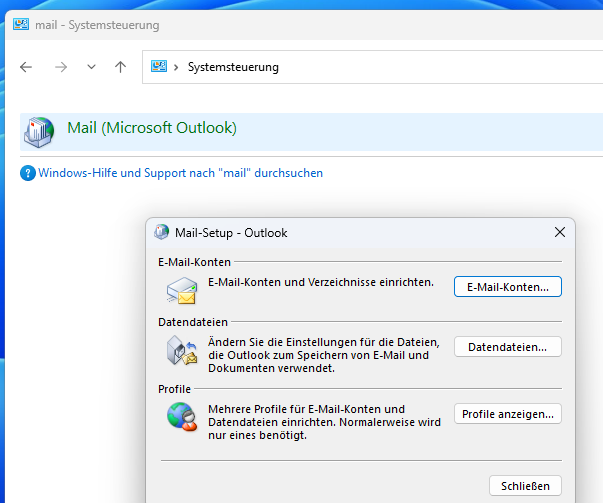The height and width of the screenshot is (503, 603).
Task: Click the Datendateien mailbox icon
Action: [182, 350]
